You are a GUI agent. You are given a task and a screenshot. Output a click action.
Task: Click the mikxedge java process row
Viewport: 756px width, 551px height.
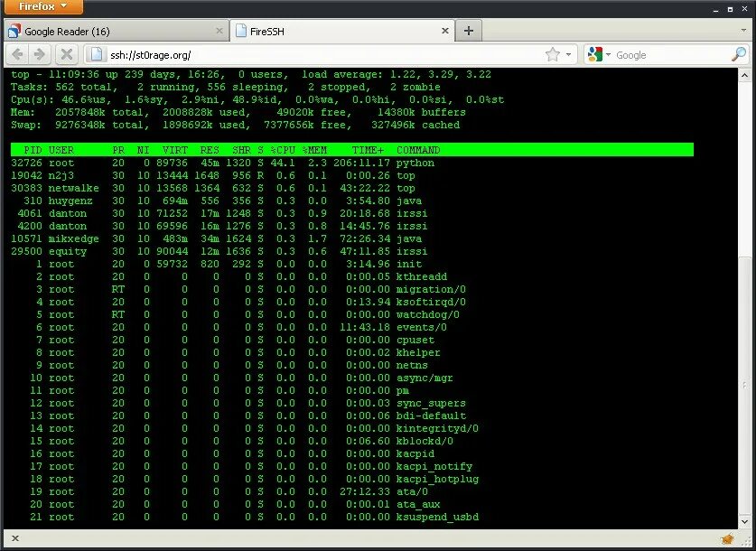[x=217, y=238]
